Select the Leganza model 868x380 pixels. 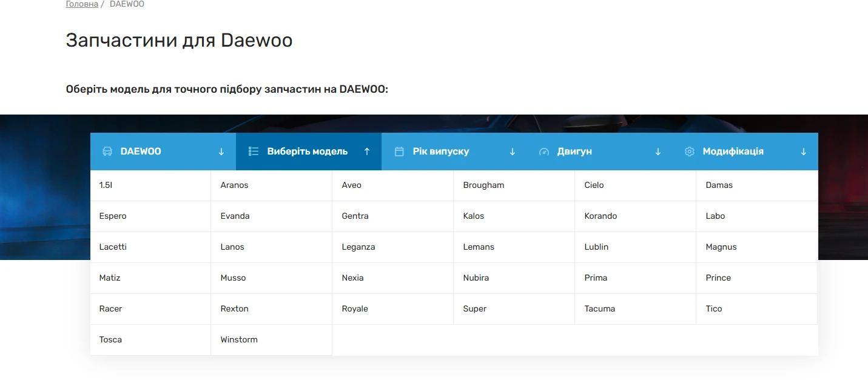393,247
